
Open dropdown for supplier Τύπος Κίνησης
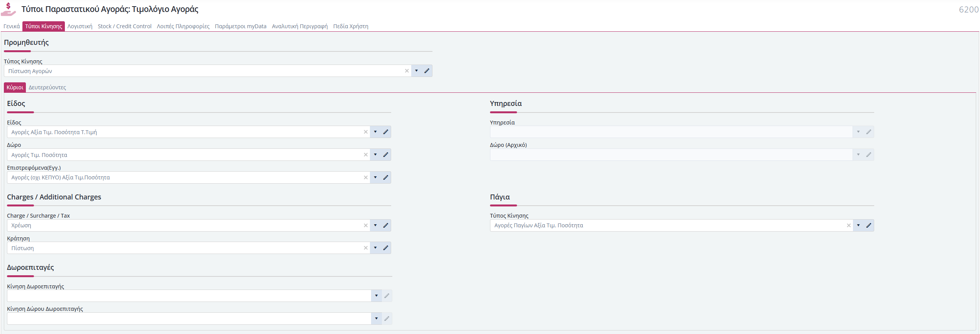point(416,71)
